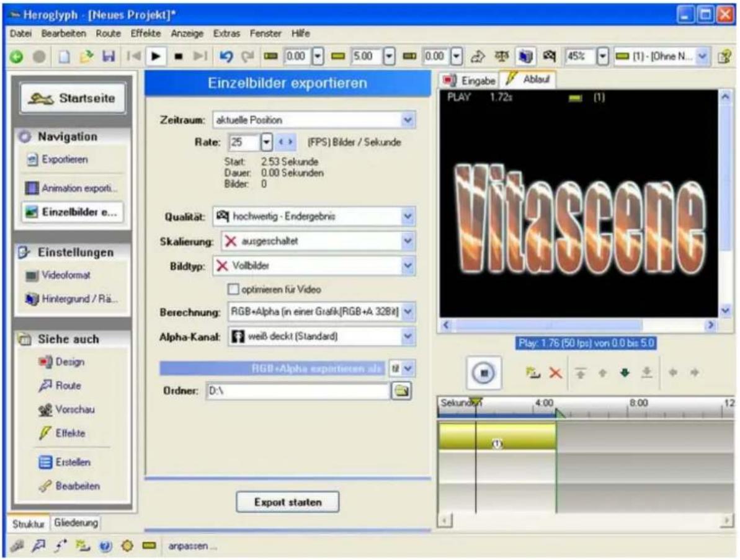The image size is (740, 560).
Task: Jump to end with the skip-forward icon
Action: pyautogui.click(x=200, y=56)
